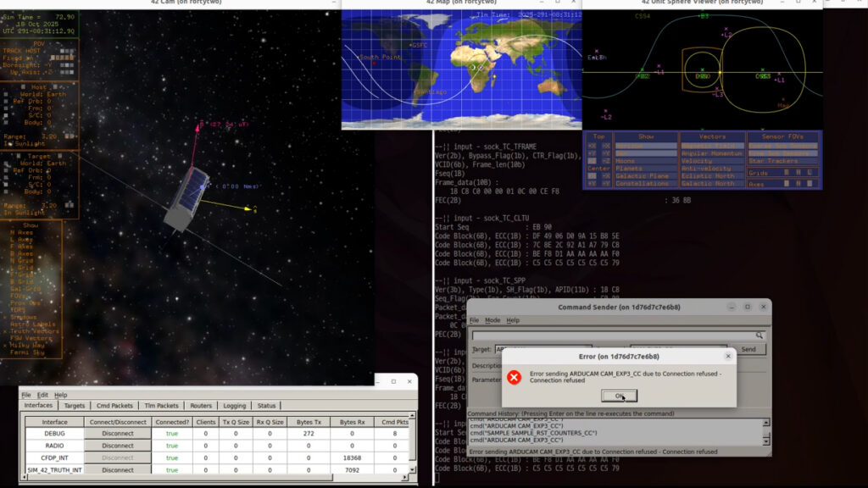The width and height of the screenshot is (868, 488).
Task: Switch to the Targets tab
Action: click(x=75, y=406)
